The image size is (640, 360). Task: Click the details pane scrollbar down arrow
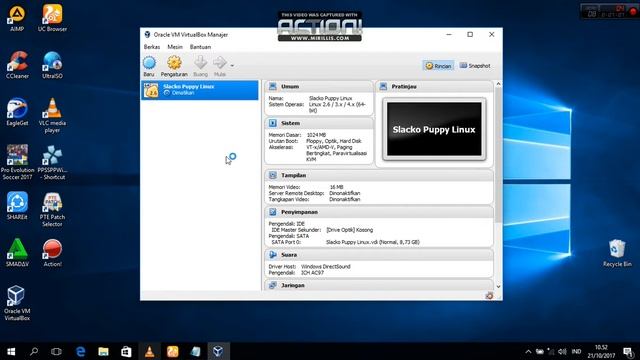pos(498,287)
